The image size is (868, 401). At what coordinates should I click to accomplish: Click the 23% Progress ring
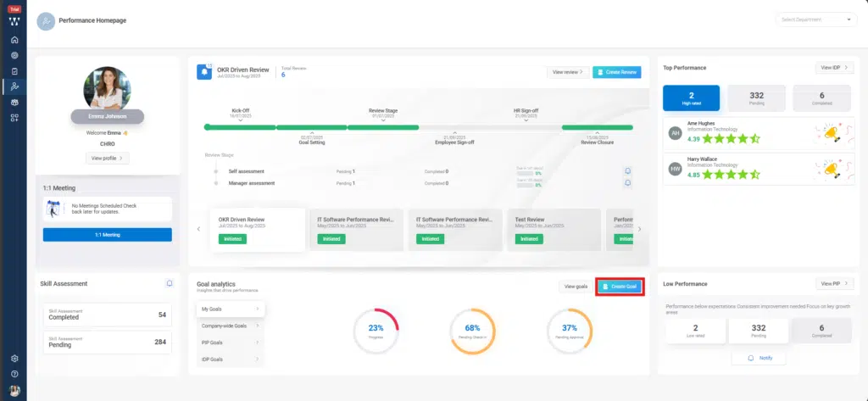376,331
